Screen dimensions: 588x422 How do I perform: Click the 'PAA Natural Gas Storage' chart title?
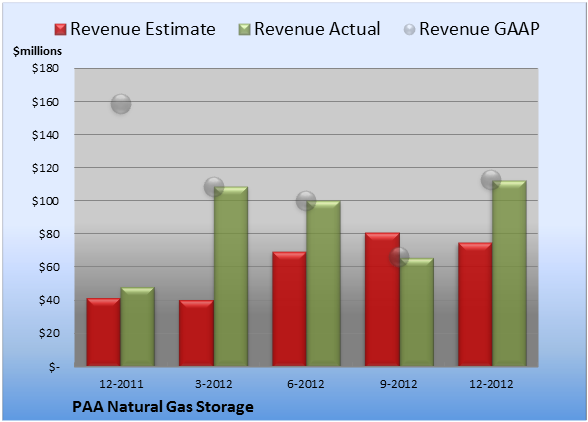(163, 407)
